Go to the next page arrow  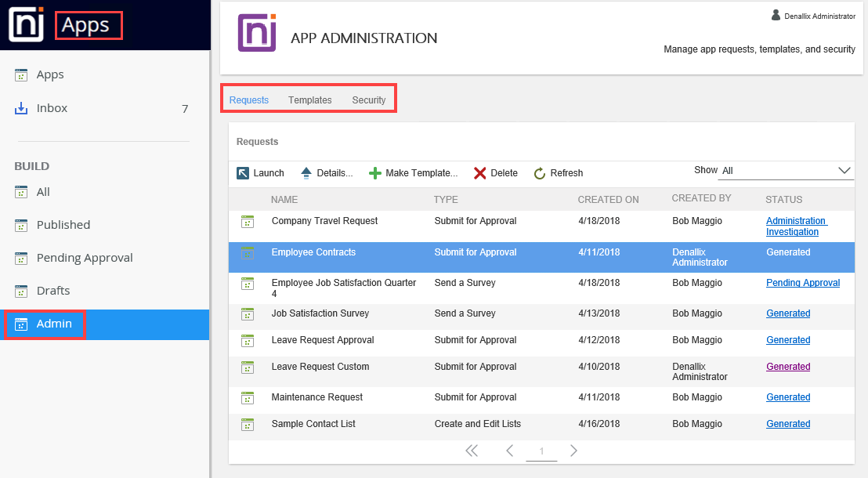pyautogui.click(x=573, y=451)
